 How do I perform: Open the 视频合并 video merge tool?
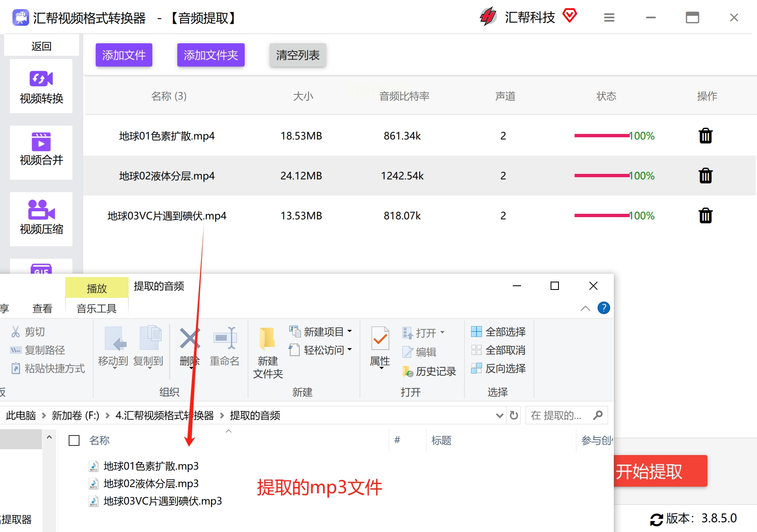41,149
